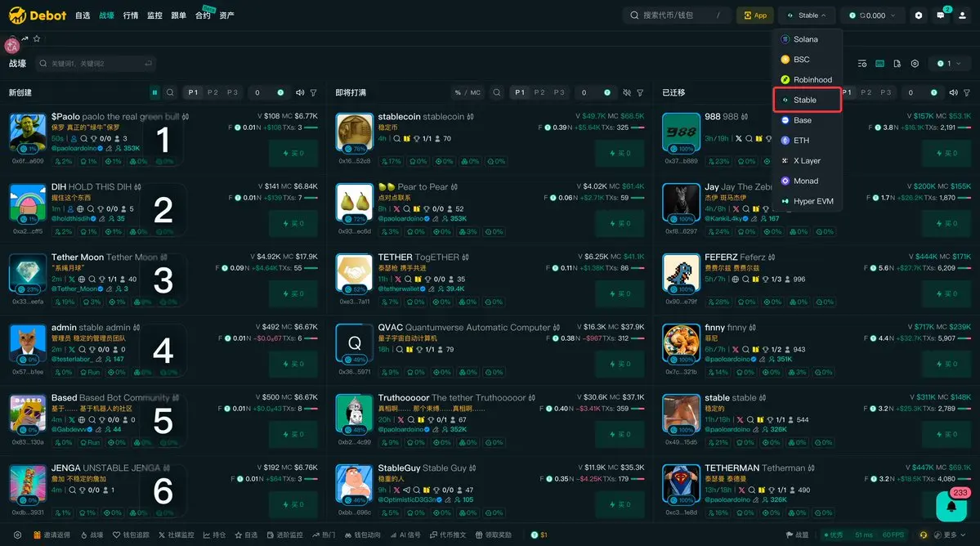Choose Robinhood from the chain list
This screenshot has width=980, height=546.
808,80
